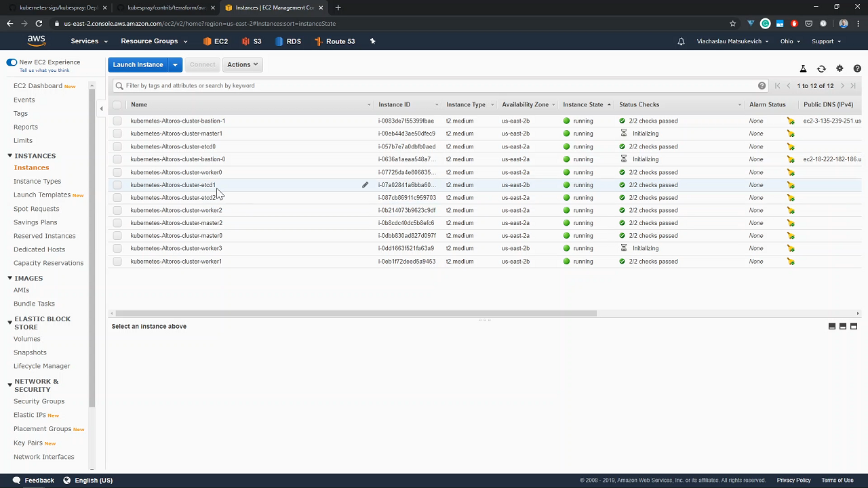The height and width of the screenshot is (488, 868).
Task: Click the AWS logo home icon
Action: pyautogui.click(x=37, y=41)
